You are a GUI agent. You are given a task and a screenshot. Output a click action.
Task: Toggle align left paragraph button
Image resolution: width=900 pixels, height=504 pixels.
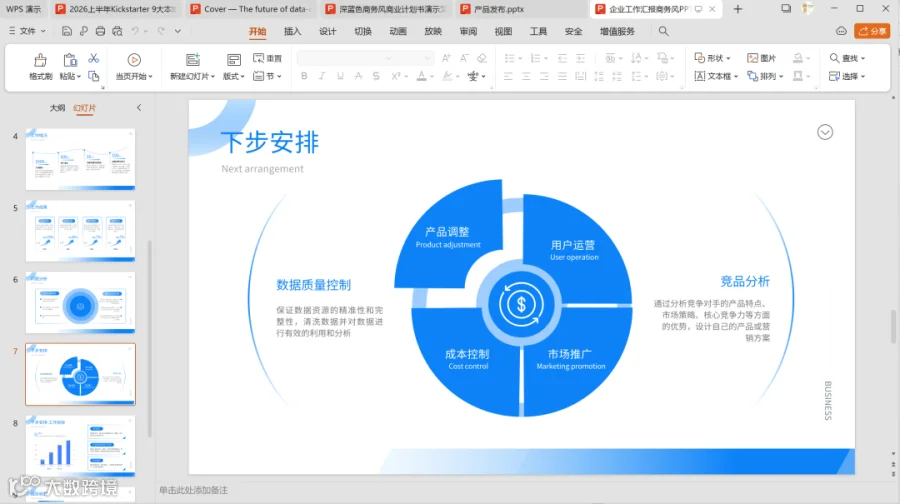(x=508, y=76)
